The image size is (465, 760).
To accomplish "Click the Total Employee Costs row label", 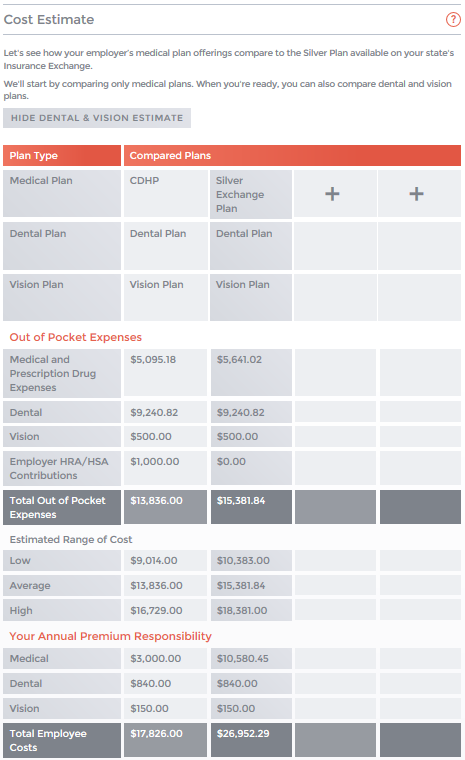I will [x=62, y=740].
